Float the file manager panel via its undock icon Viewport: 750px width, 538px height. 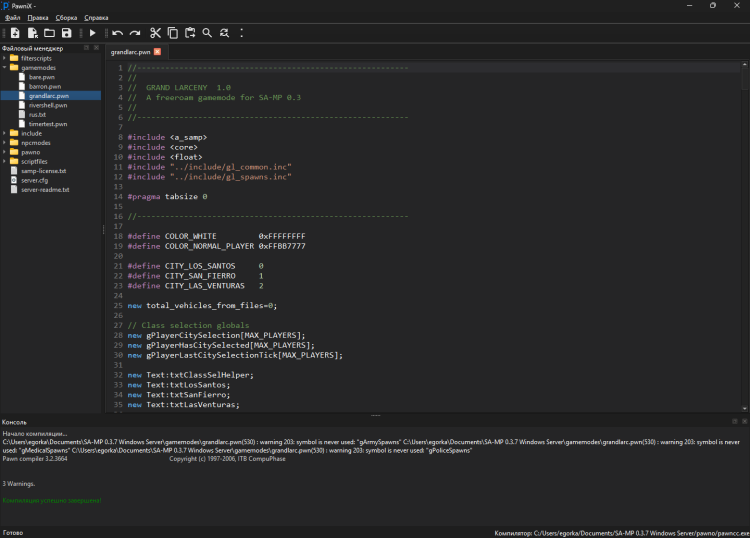coord(86,48)
